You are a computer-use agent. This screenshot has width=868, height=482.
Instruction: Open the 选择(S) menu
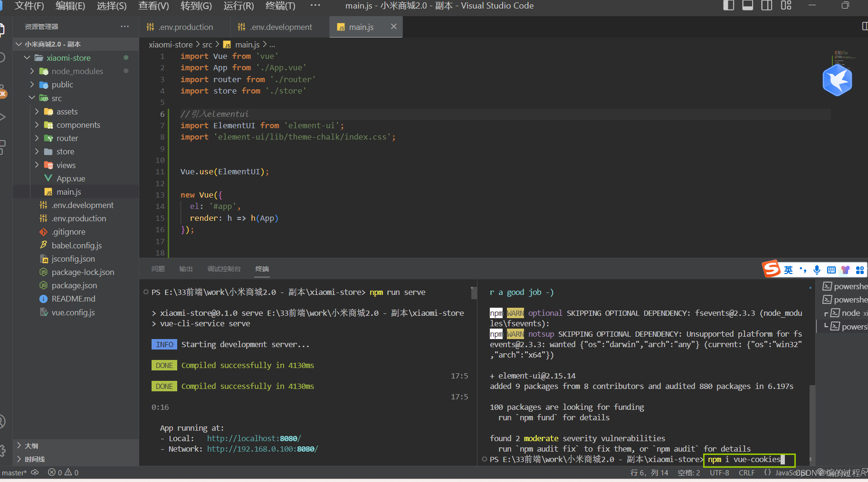coord(112,6)
